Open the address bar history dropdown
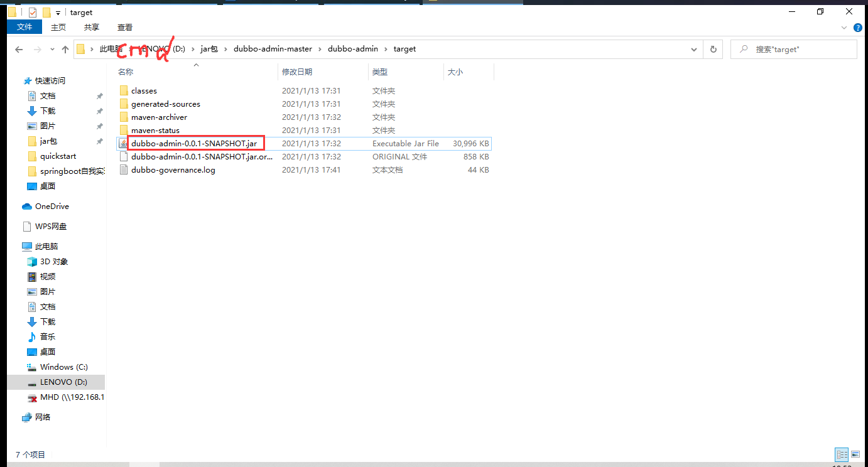Image resolution: width=868 pixels, height=467 pixels. pos(694,49)
